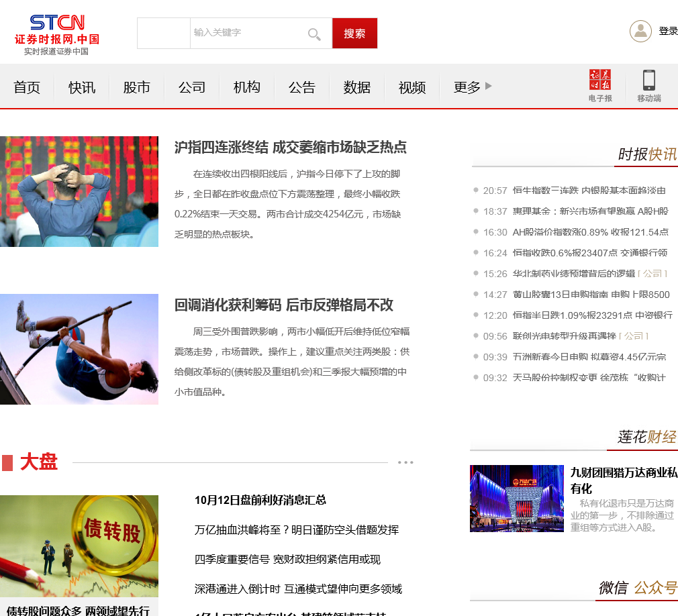Click the 登录 login link
The width and height of the screenshot is (678, 616).
click(668, 31)
